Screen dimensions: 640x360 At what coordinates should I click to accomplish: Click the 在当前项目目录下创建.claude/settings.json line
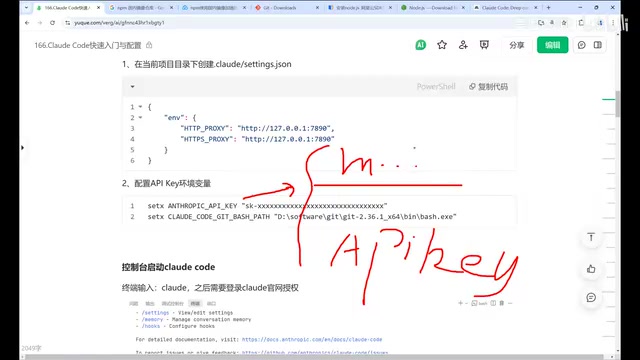click(x=207, y=64)
